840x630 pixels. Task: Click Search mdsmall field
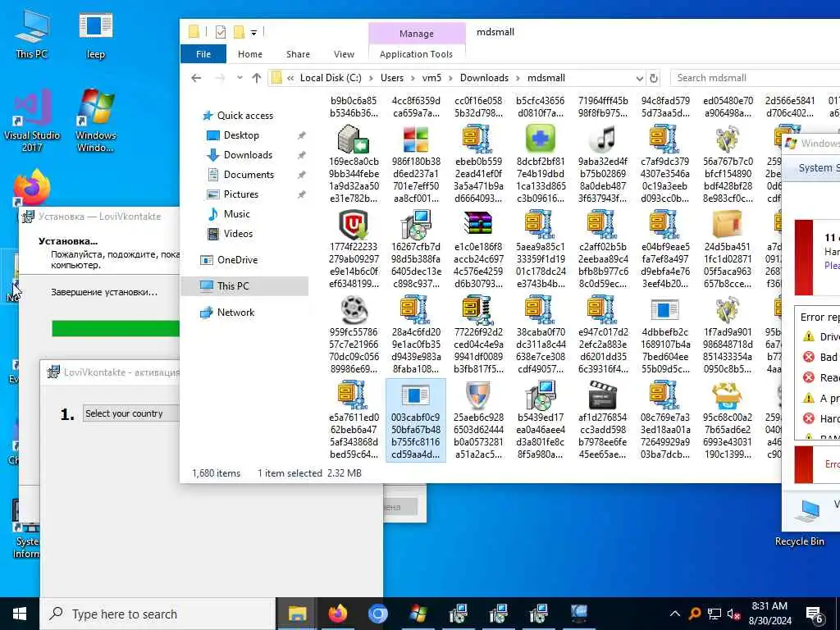pyautogui.click(x=755, y=78)
